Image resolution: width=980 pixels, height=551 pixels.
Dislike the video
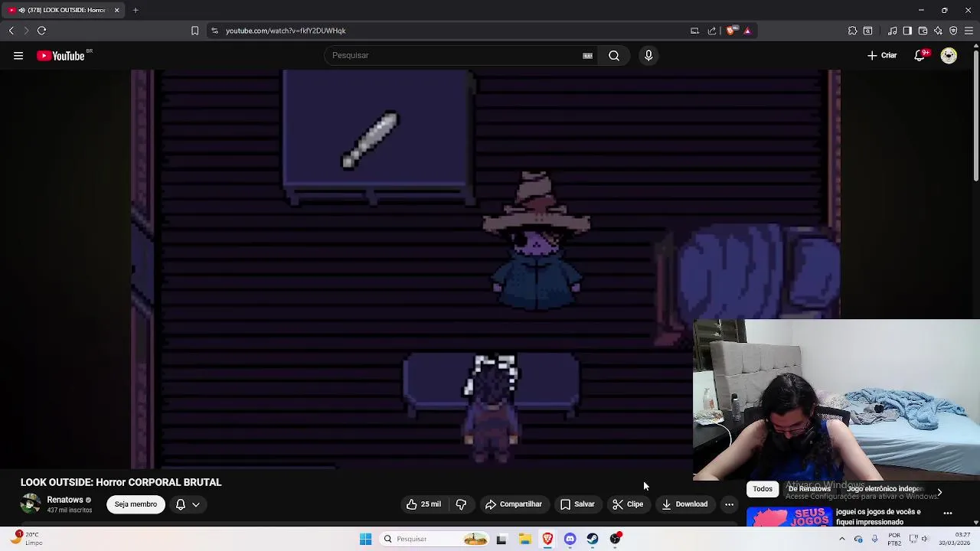(x=461, y=504)
